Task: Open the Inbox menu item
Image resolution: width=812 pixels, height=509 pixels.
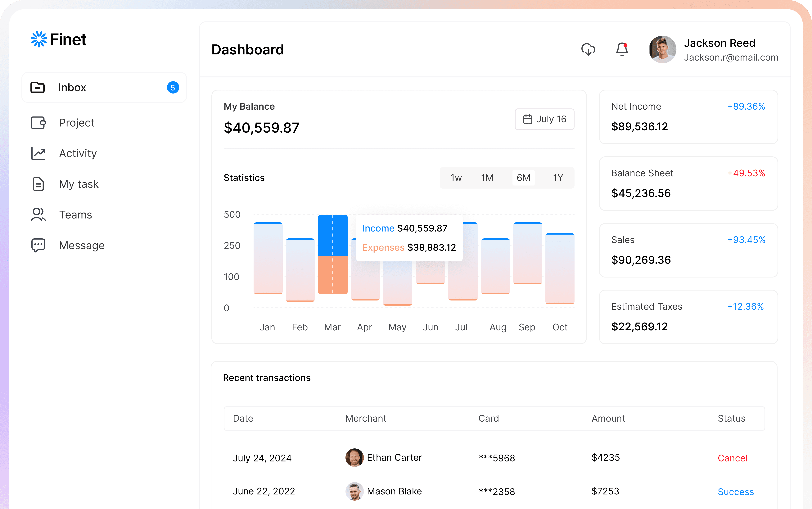Action: tap(104, 88)
